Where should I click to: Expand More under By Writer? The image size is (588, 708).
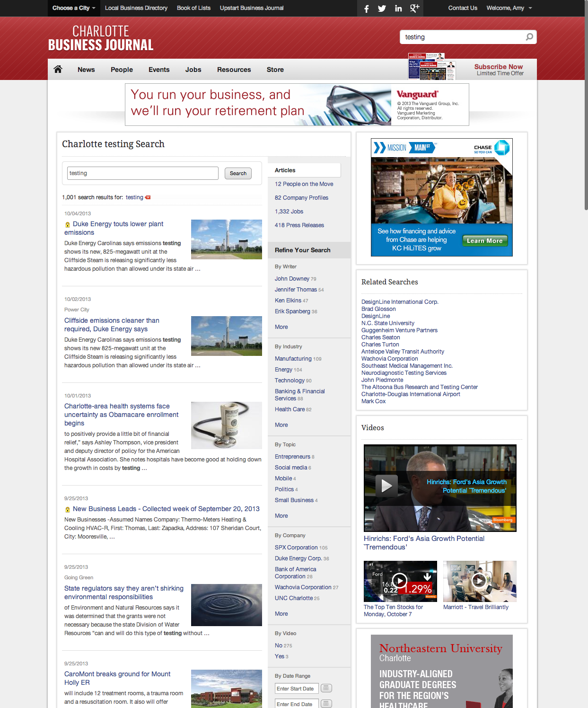(281, 327)
